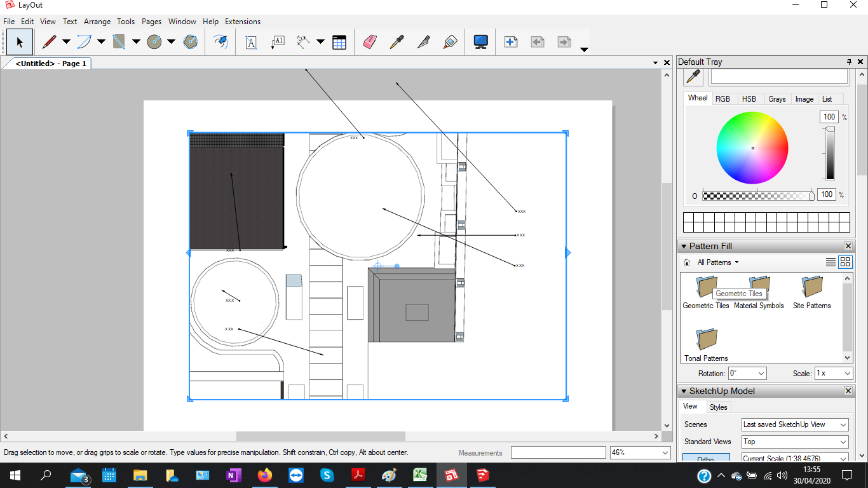Open the Edit menu
Screen dimensions: 868x488
[27, 21]
